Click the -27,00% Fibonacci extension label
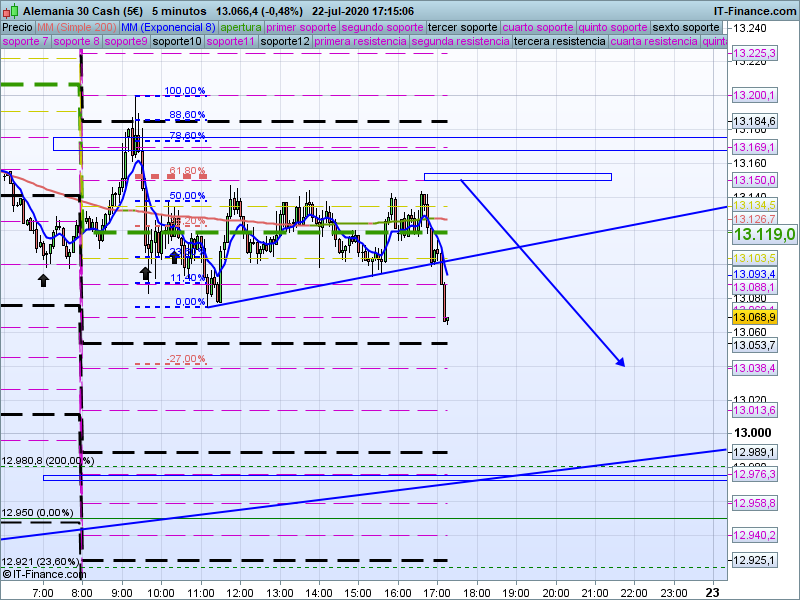800x600 pixels. coord(186,359)
